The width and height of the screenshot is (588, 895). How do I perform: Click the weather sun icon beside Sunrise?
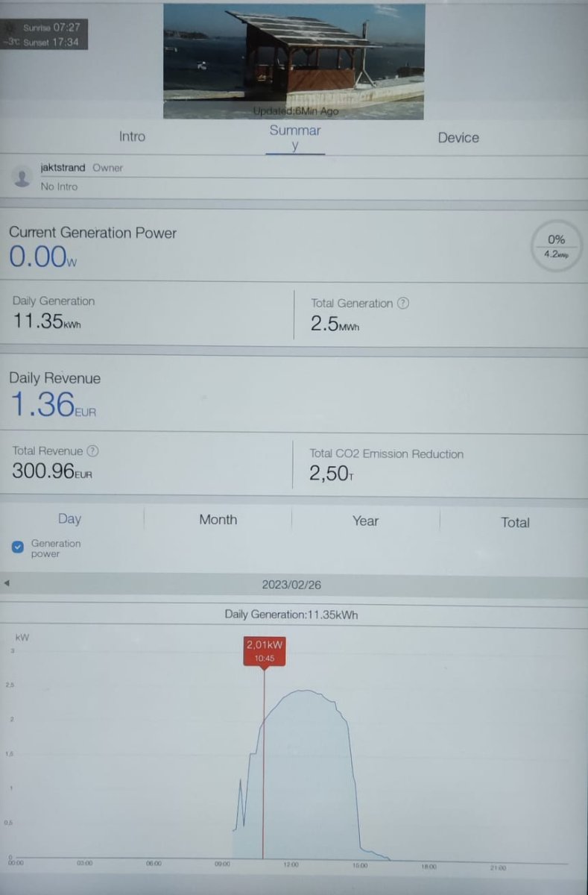(x=10, y=27)
